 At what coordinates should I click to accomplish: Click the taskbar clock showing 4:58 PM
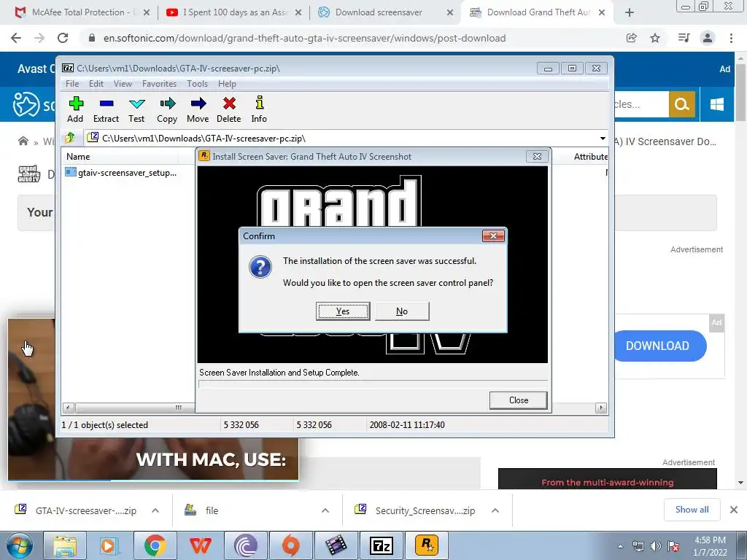pos(710,546)
